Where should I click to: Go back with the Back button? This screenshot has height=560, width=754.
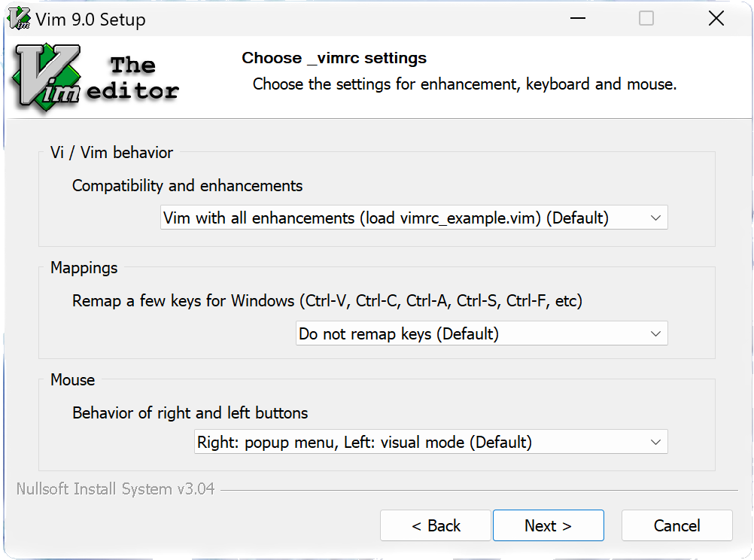click(x=436, y=525)
